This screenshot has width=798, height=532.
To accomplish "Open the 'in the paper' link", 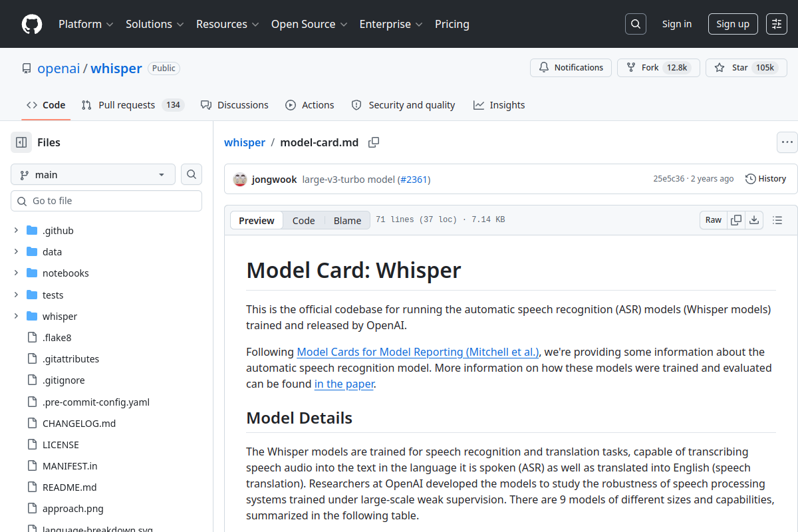I will [x=344, y=384].
